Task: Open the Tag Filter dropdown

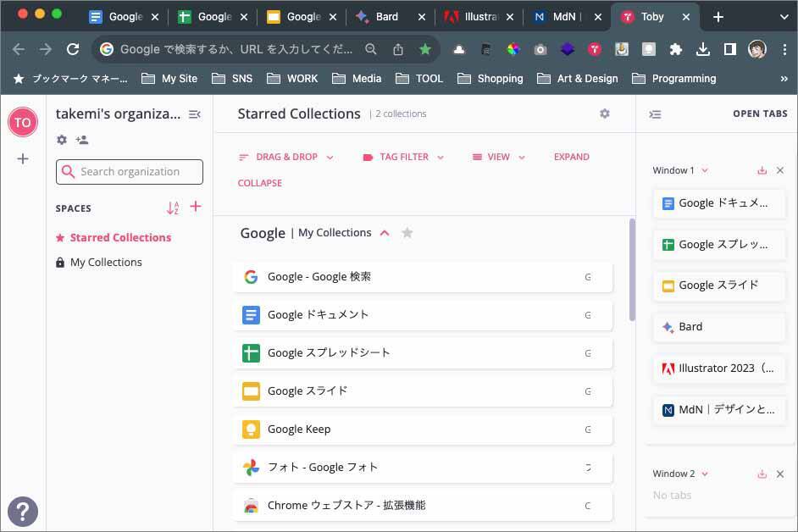Action: click(x=403, y=157)
